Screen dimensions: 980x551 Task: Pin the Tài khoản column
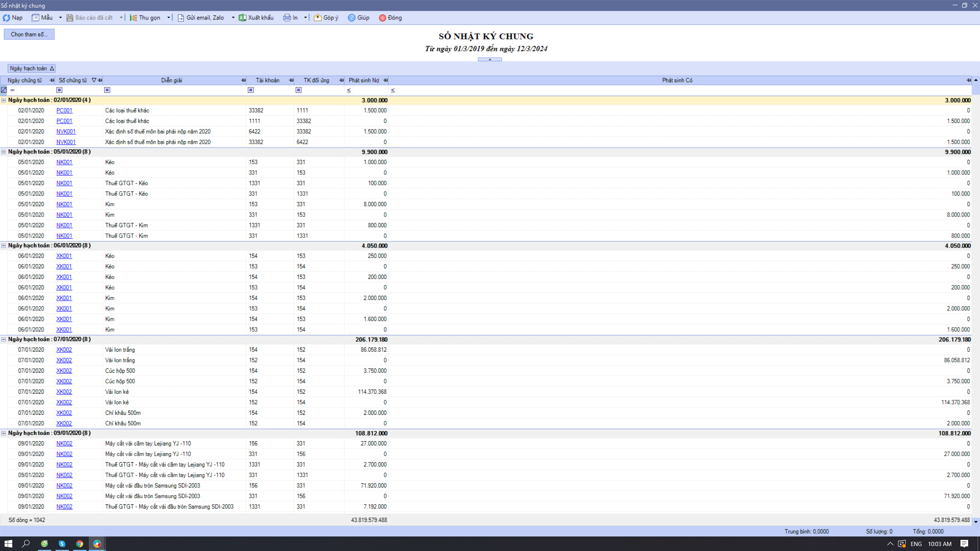click(291, 80)
